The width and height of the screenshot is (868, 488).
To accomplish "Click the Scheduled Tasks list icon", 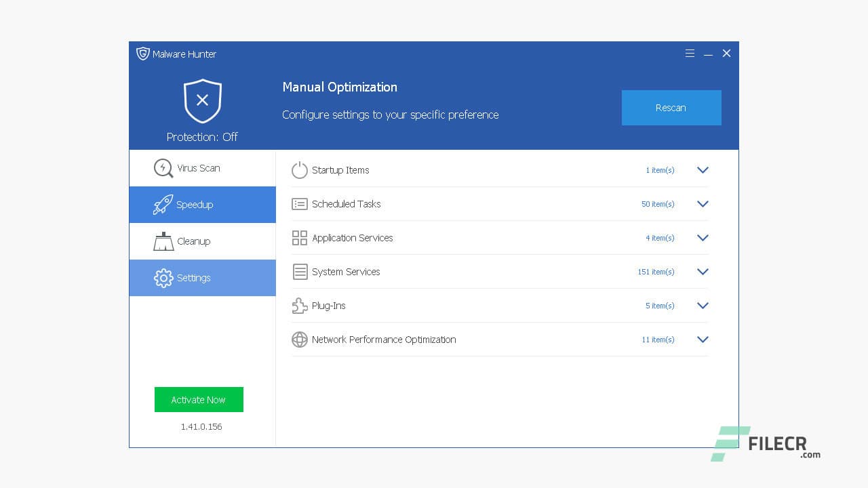I will click(300, 204).
